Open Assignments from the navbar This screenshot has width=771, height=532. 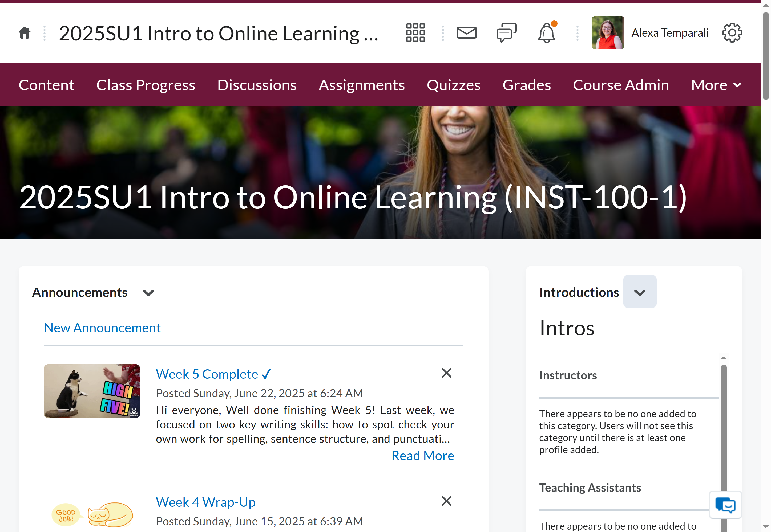(362, 85)
